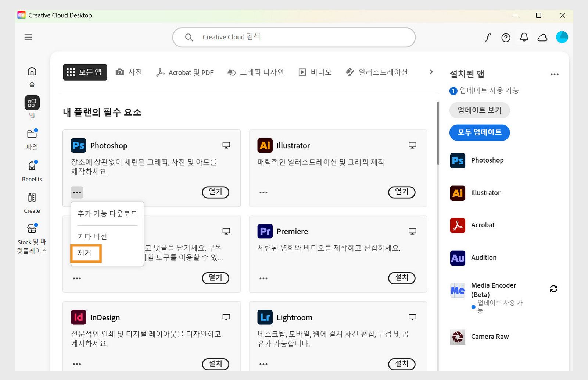Open Adobe Fonts via the f icon
The width and height of the screenshot is (588, 380).
(x=487, y=37)
